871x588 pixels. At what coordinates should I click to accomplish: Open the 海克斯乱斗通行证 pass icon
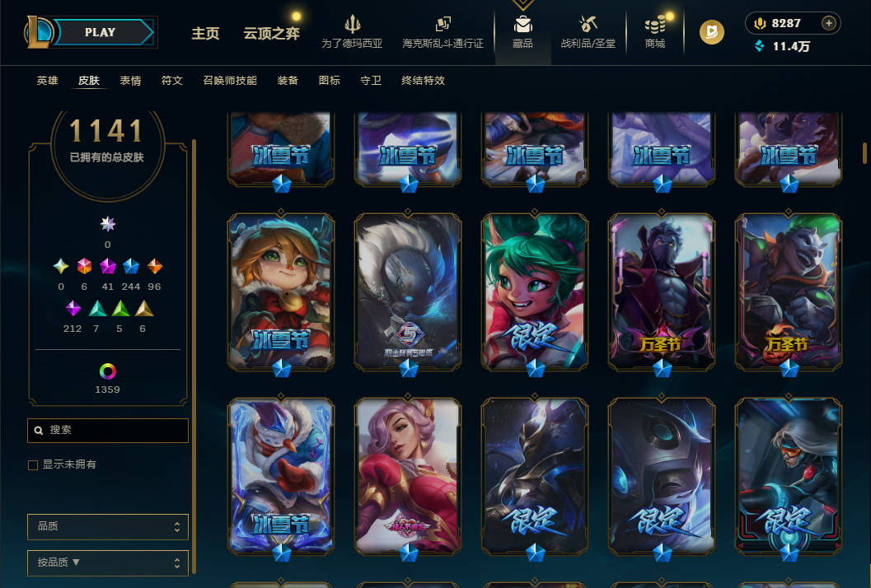tap(443, 25)
